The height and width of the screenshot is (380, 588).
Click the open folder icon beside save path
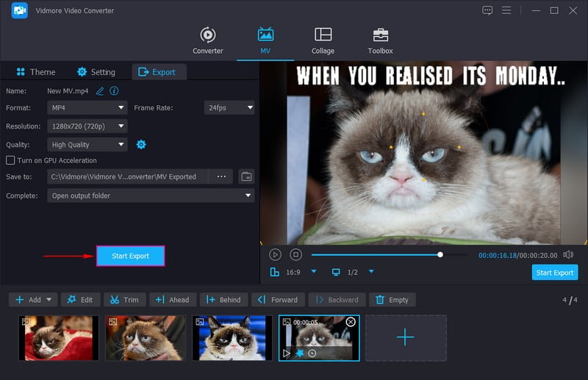click(x=246, y=177)
